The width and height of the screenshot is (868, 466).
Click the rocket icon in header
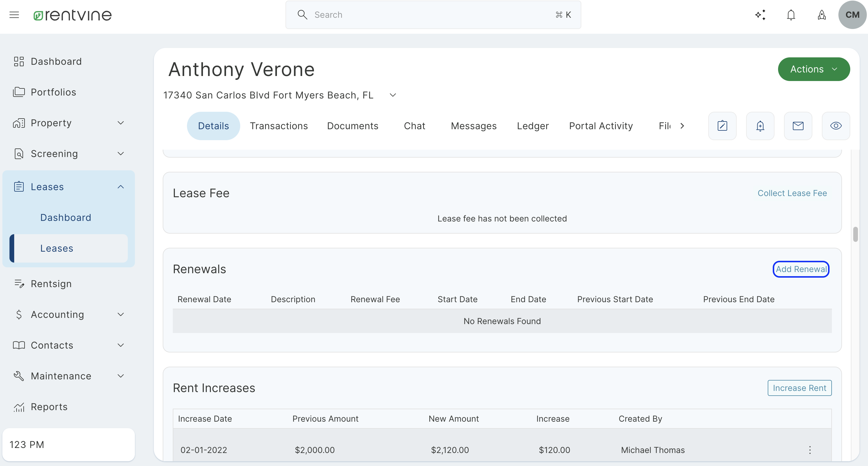(x=822, y=15)
